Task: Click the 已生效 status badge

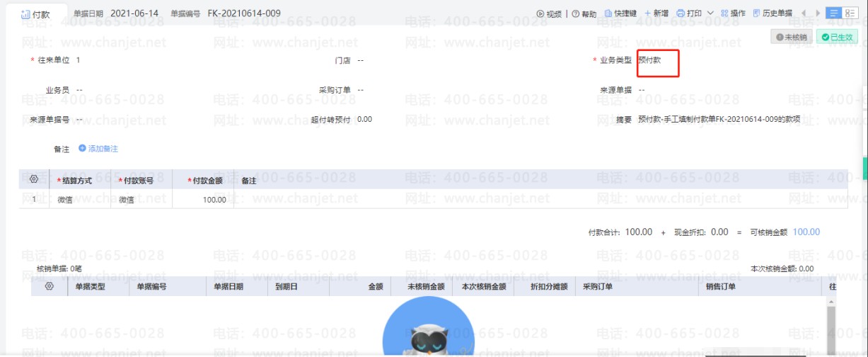Action: (837, 37)
